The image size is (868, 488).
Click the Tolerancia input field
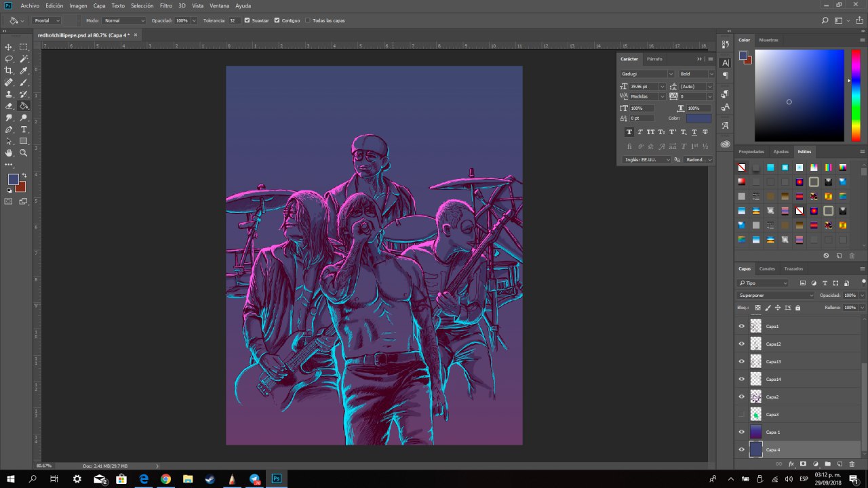(x=233, y=20)
